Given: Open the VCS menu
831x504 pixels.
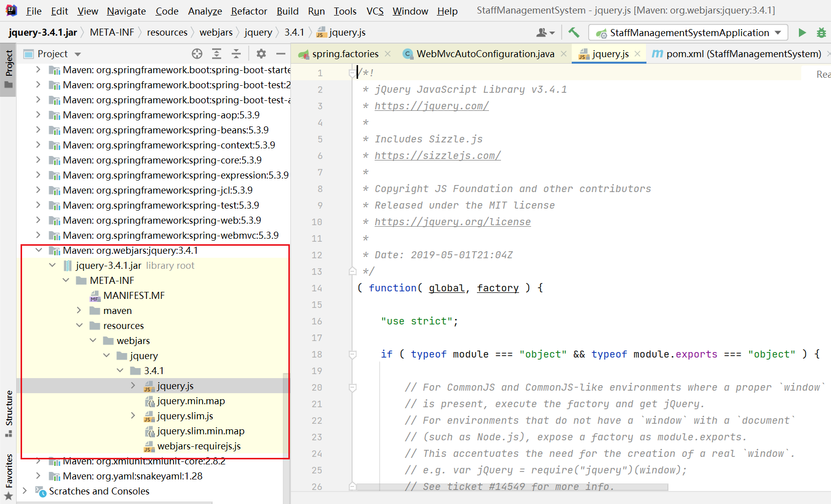Looking at the screenshot, I should 375,11.
